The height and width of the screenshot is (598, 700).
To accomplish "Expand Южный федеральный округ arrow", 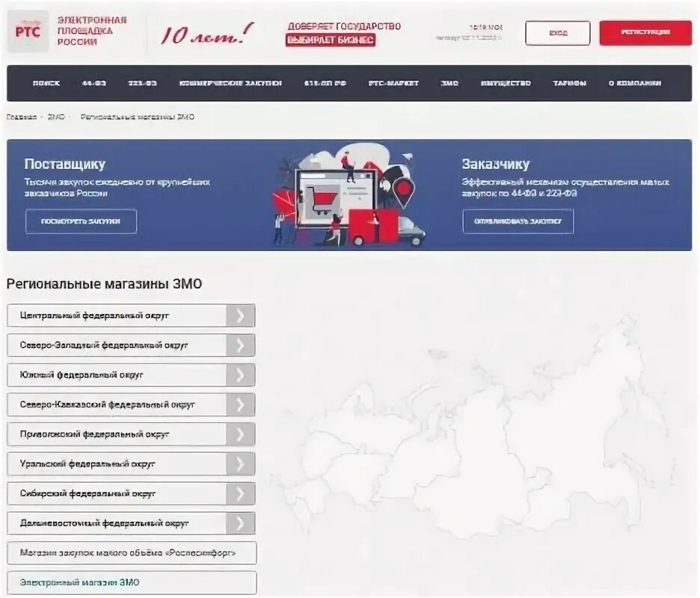I will tap(240, 374).
